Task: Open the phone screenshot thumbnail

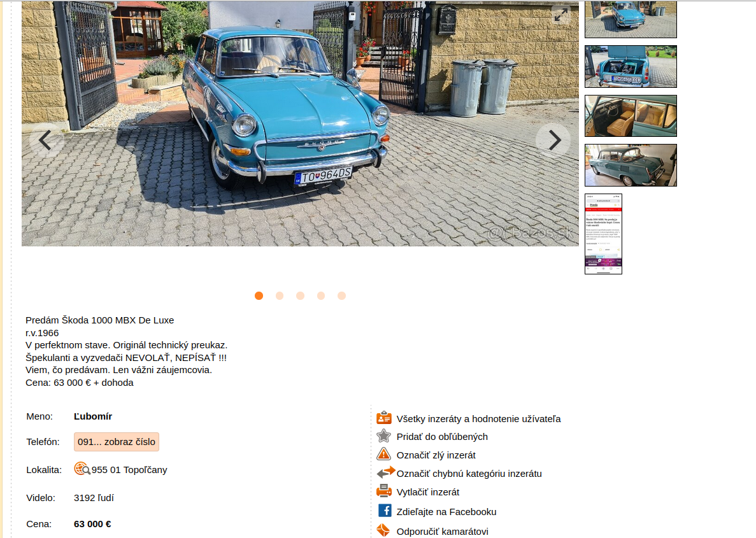Action: [603, 234]
